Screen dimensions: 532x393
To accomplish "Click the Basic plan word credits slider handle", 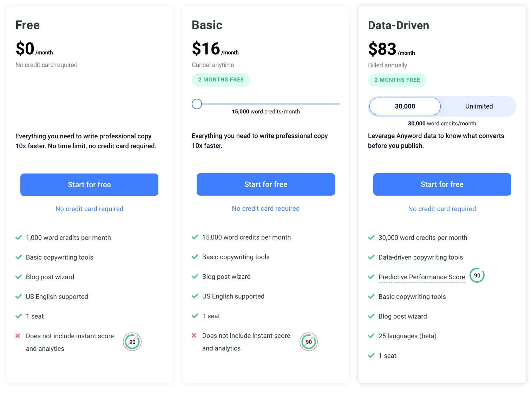I will click(x=197, y=104).
